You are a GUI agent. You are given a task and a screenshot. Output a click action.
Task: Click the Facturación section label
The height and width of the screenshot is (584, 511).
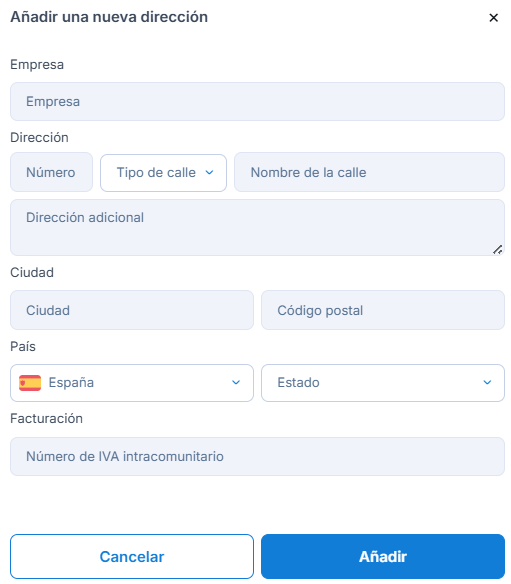[47, 419]
